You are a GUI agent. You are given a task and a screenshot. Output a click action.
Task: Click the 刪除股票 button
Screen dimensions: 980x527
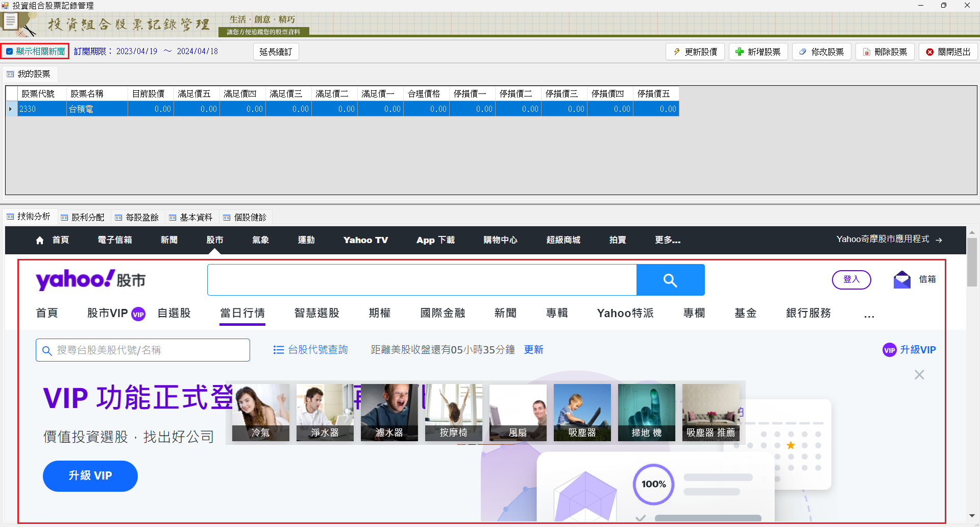point(885,52)
